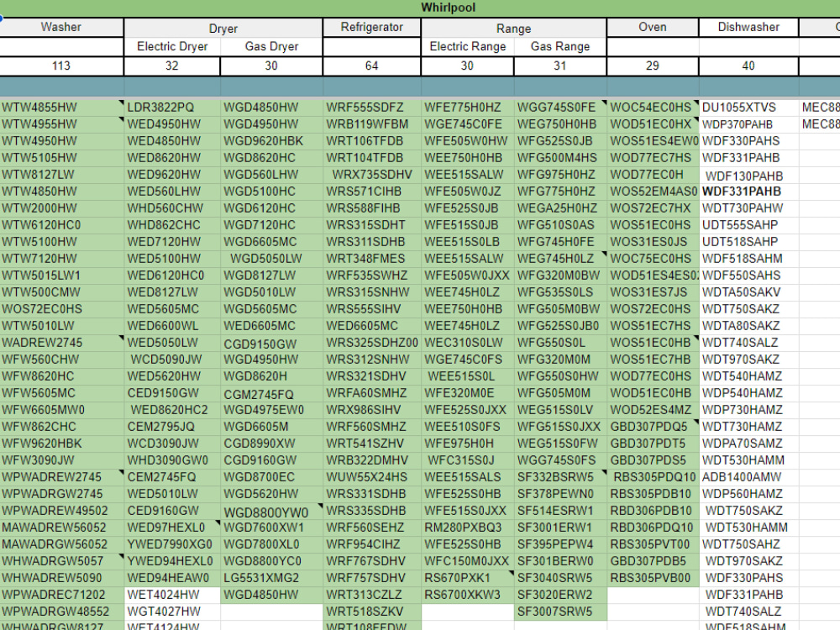This screenshot has width=840, height=630.
Task: Select oven cell WOS52EM4AS0
Action: pos(654,192)
